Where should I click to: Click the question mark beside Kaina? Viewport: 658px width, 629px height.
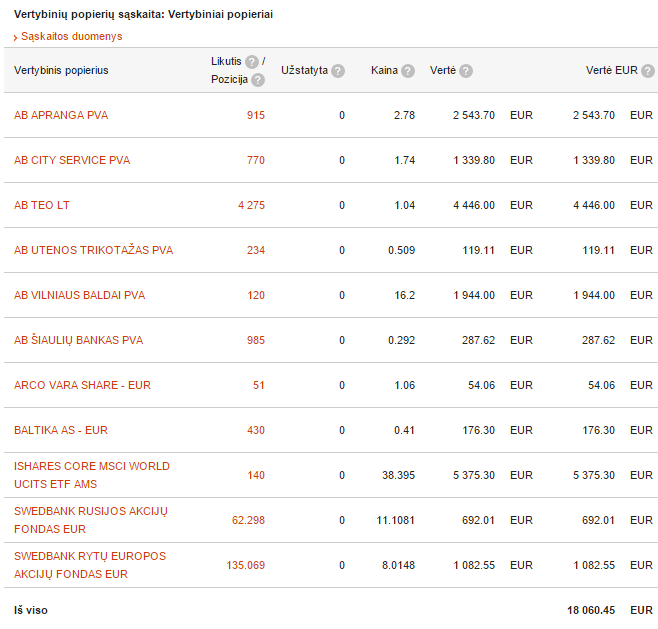click(407, 71)
